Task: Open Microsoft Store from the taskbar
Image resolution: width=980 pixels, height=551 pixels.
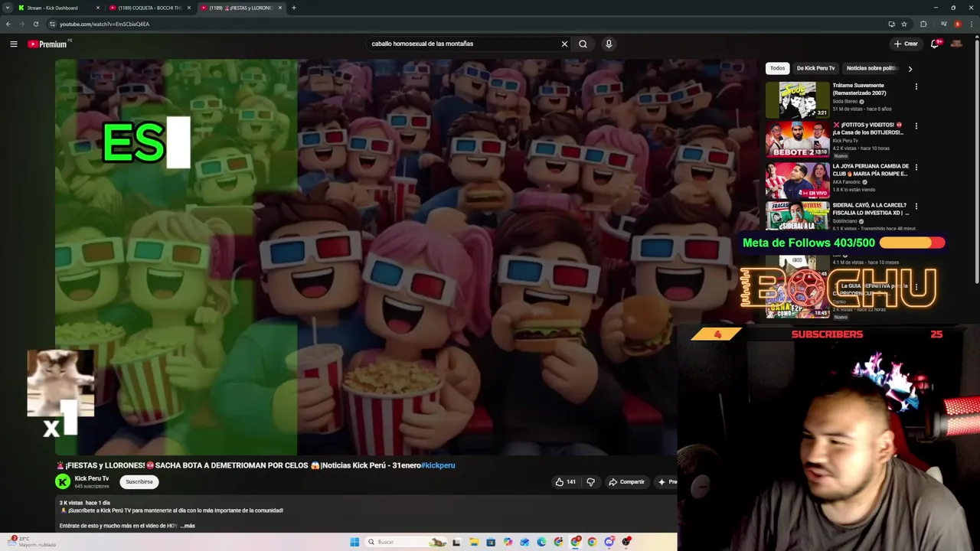Action: pos(491,542)
